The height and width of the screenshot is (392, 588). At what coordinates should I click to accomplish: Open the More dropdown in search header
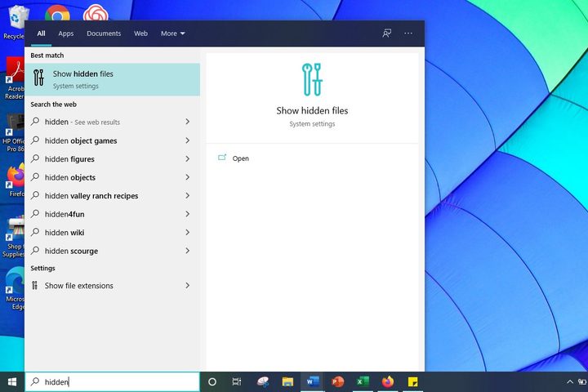(173, 33)
